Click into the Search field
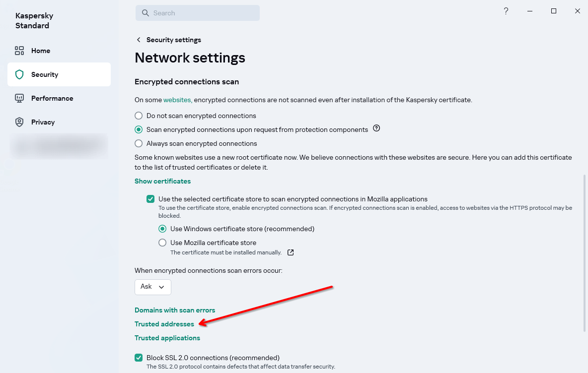The height and width of the screenshot is (373, 588). pyautogui.click(x=198, y=13)
